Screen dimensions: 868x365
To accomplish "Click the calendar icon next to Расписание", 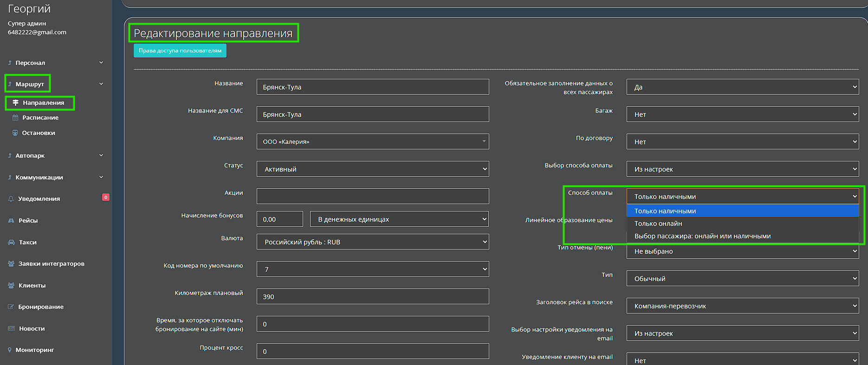I will 15,118.
